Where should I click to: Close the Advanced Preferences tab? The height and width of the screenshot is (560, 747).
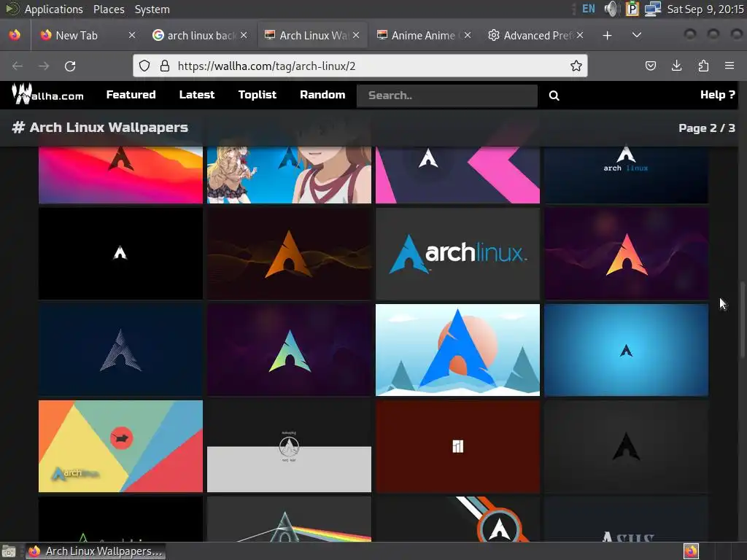tap(580, 35)
